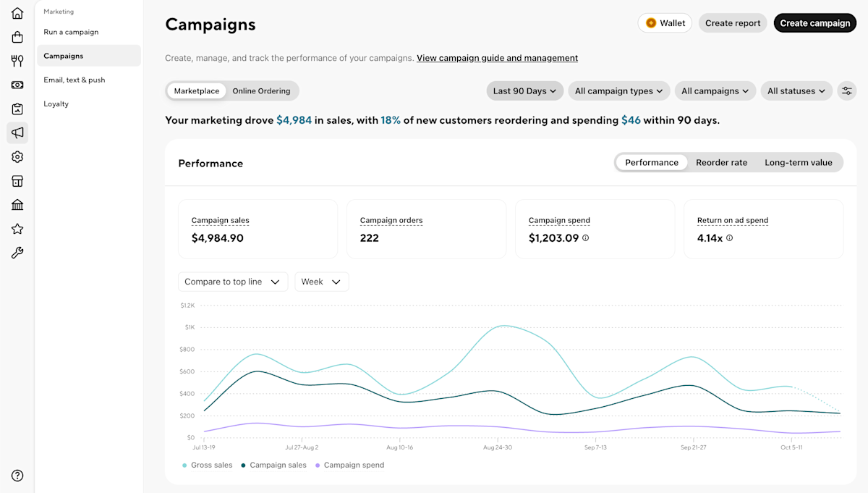Click the Jul 13-19 chart axis label
This screenshot has width=868, height=493.
(205, 448)
